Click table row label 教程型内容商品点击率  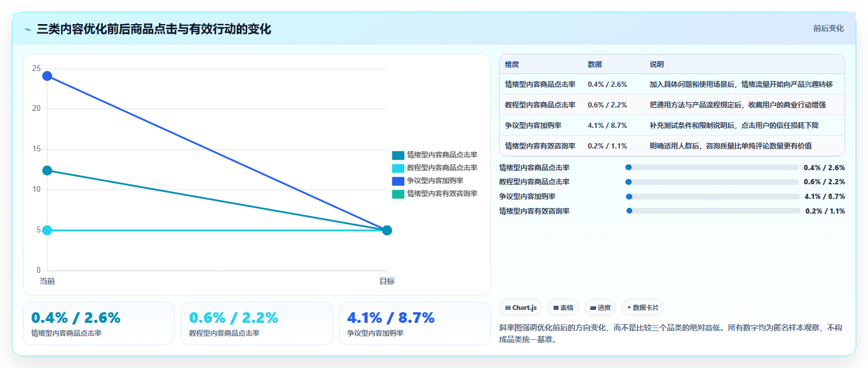[540, 105]
